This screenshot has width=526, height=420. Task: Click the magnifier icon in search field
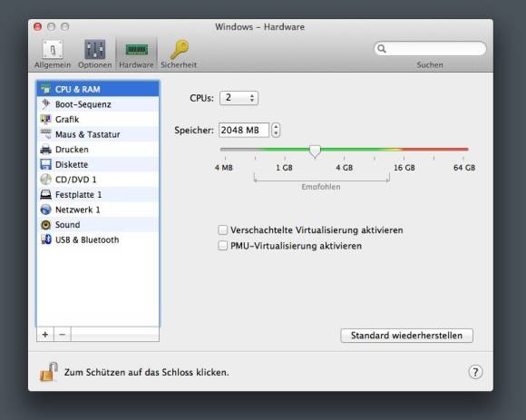coord(382,49)
